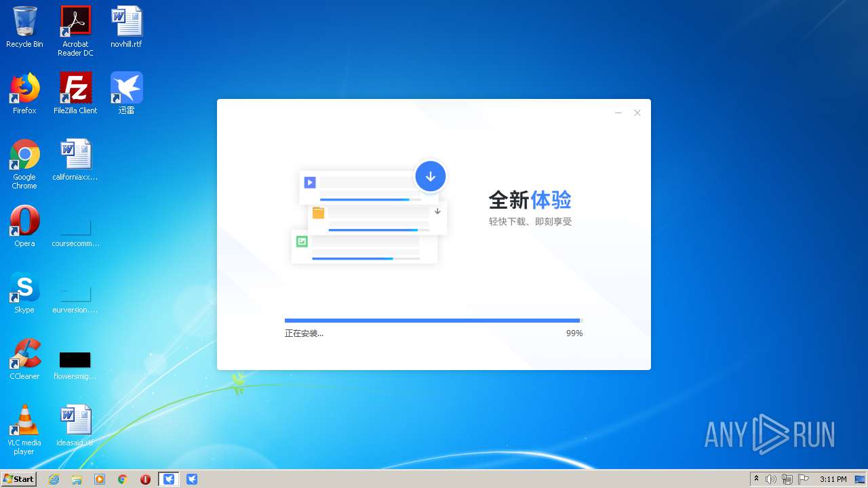Open CCleaner desktop shortcut
The height and width of the screenshot is (488, 868).
(x=24, y=359)
